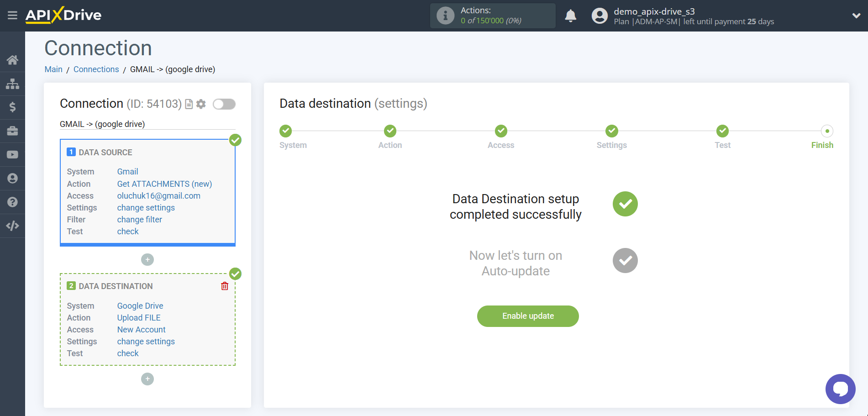
Task: Click the DATA SOURCE header
Action: click(x=105, y=153)
